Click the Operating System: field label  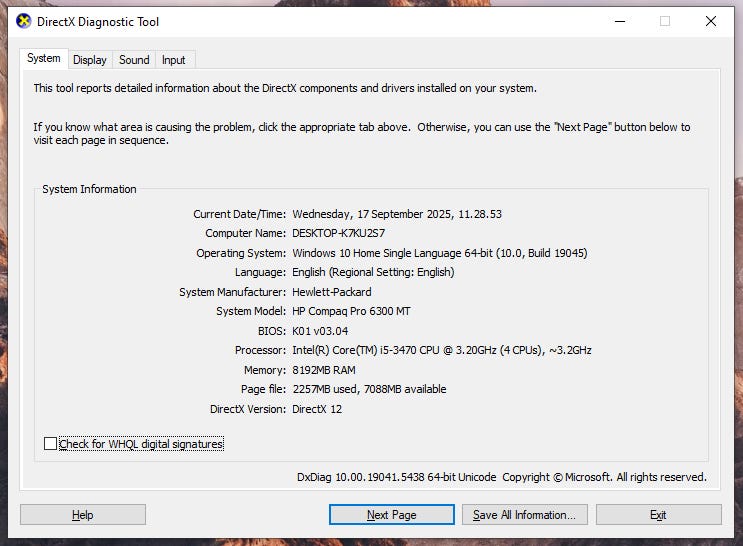point(241,253)
